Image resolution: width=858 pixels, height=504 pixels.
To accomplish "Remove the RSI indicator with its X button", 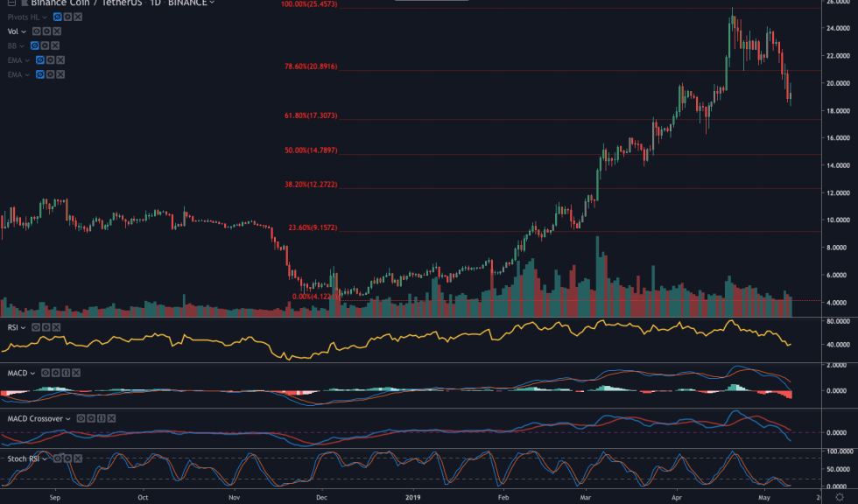I will click(56, 327).
